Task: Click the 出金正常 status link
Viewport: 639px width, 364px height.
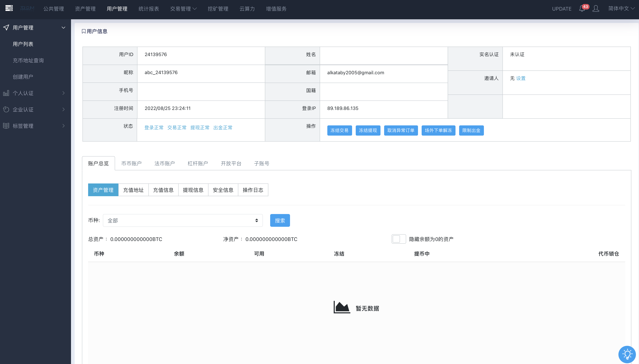Action: 223,128
